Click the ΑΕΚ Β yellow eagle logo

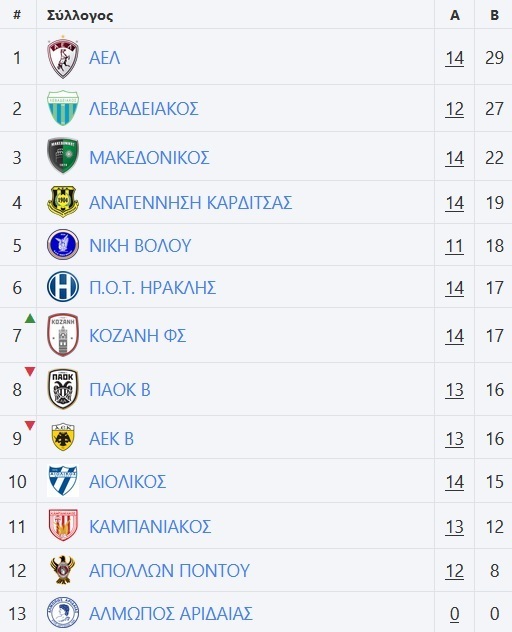point(63,437)
